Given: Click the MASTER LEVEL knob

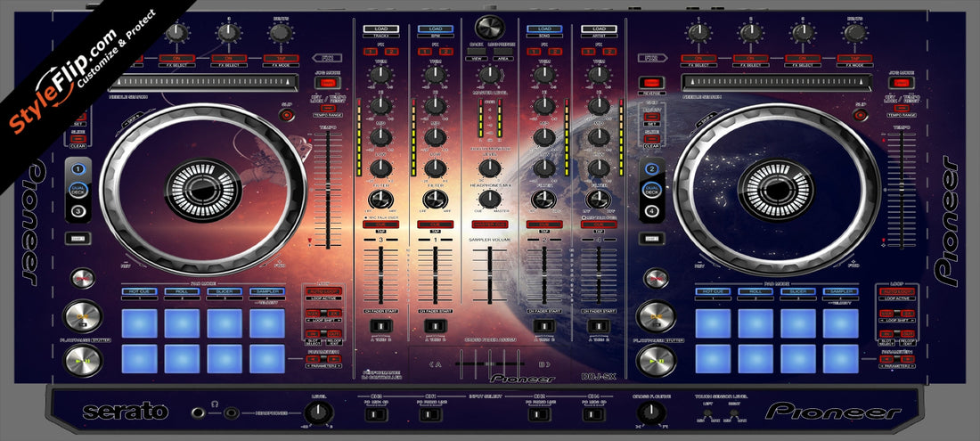Looking at the screenshot, I should 489,76.
